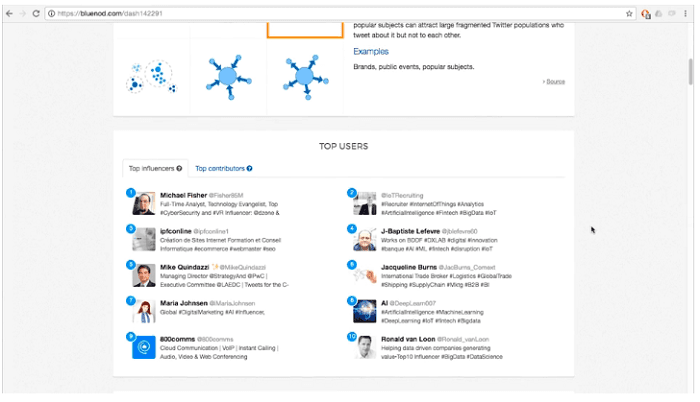Select the Top influencers tab
Viewport: 700px width, 402px height.
155,168
